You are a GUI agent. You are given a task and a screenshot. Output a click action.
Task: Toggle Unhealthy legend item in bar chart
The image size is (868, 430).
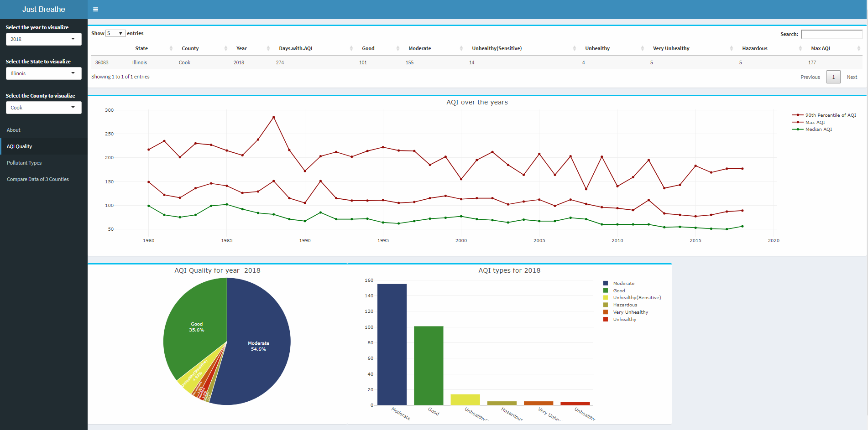(x=620, y=320)
